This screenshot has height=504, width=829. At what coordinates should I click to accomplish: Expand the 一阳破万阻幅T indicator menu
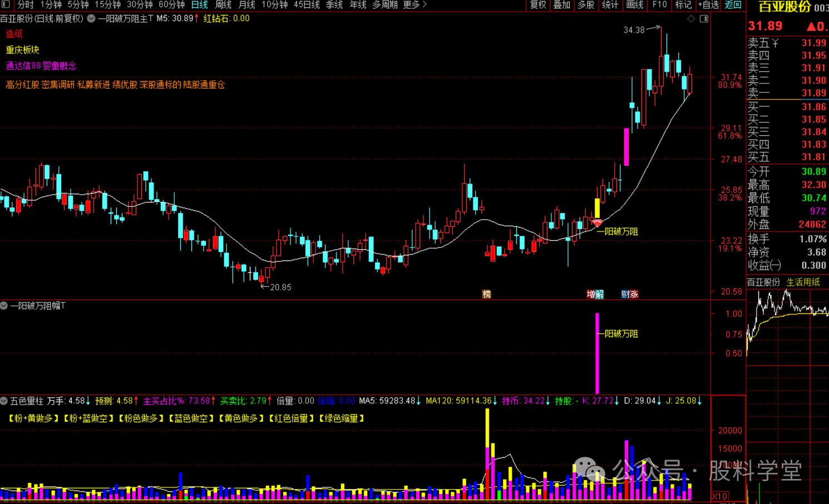pyautogui.click(x=4, y=305)
